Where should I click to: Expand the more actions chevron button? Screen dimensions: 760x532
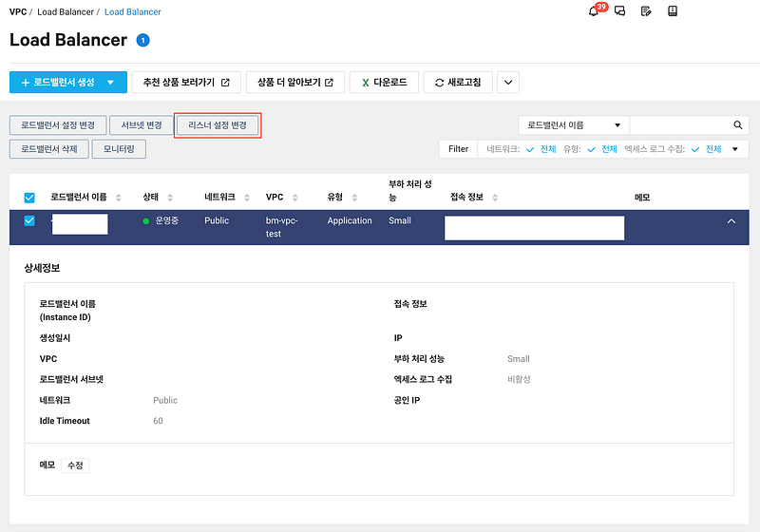508,83
